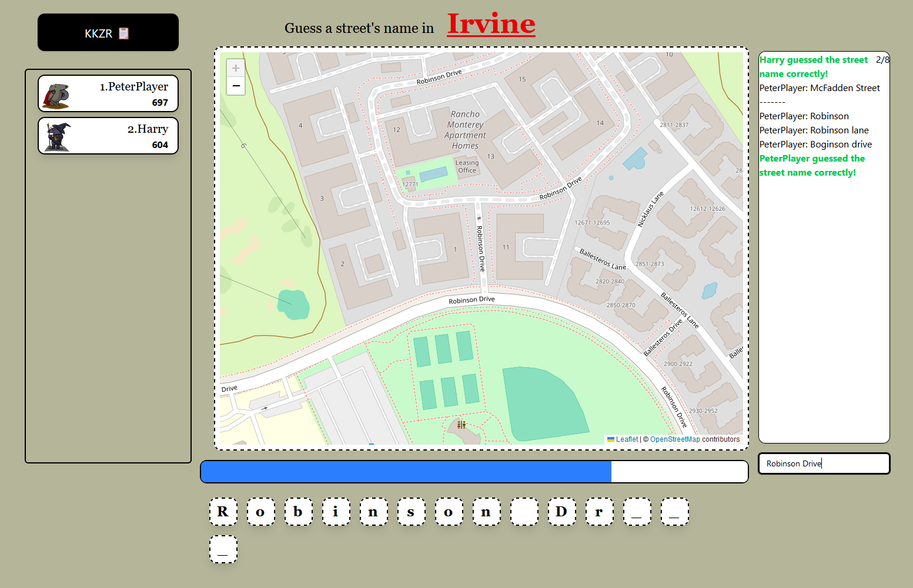Click the first hint letter tile R
913x588 pixels.
click(223, 512)
